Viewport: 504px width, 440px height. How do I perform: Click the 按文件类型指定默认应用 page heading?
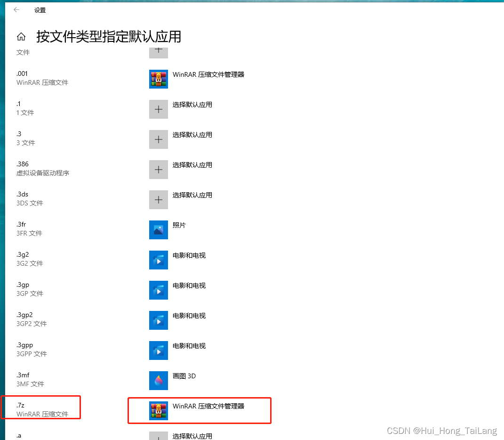pyautogui.click(x=109, y=37)
